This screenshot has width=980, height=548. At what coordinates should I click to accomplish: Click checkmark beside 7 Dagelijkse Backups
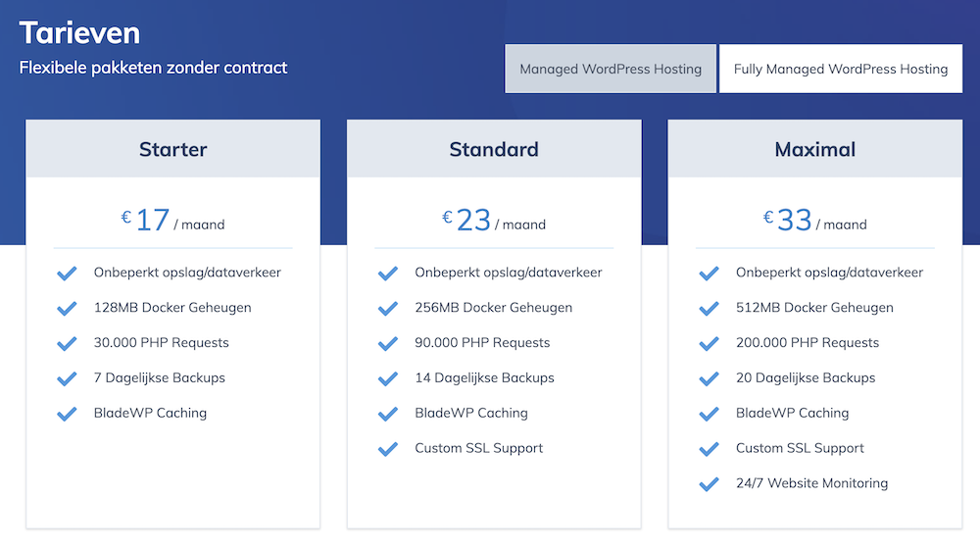pyautogui.click(x=67, y=378)
